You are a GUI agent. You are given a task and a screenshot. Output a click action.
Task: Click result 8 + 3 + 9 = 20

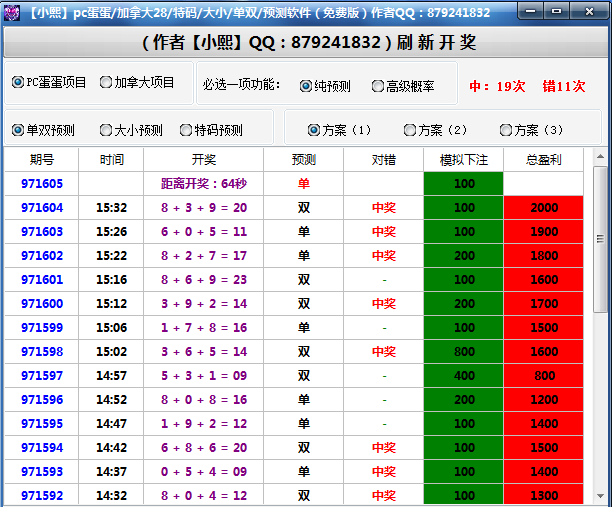tap(204, 208)
